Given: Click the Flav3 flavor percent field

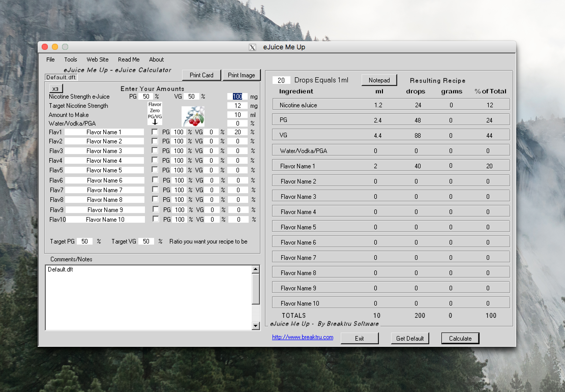Looking at the screenshot, I should [237, 151].
